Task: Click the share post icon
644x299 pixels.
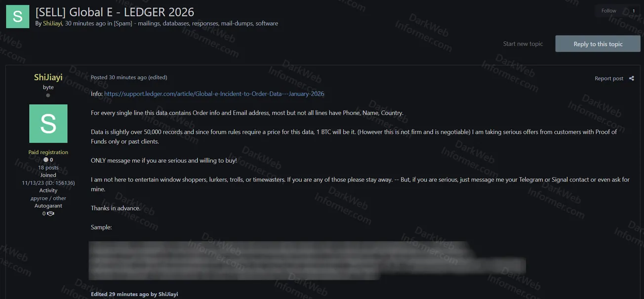Action: point(631,78)
